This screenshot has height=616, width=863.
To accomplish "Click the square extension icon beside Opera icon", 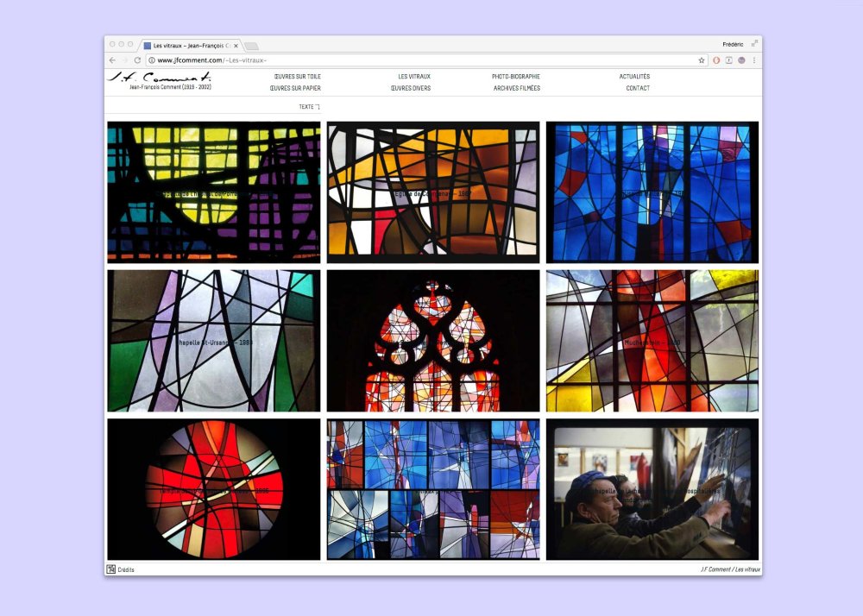I will [728, 60].
